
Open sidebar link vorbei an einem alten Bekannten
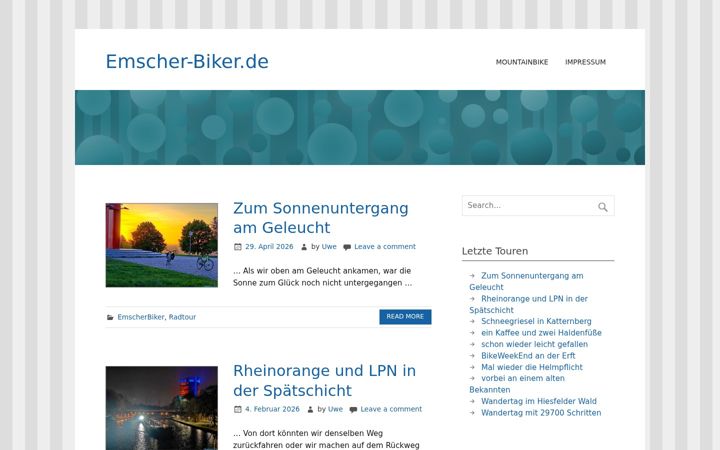517,384
